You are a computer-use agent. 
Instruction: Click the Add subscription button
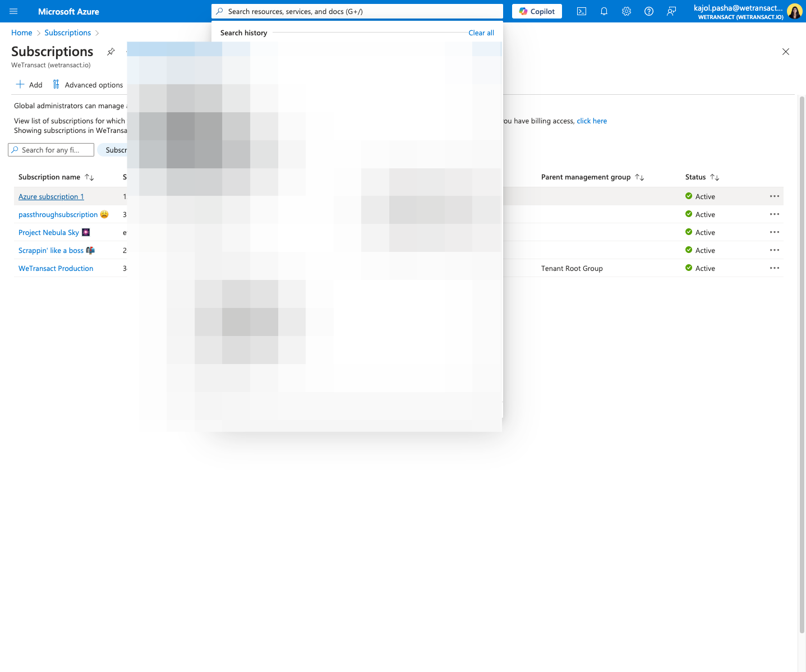(29, 85)
